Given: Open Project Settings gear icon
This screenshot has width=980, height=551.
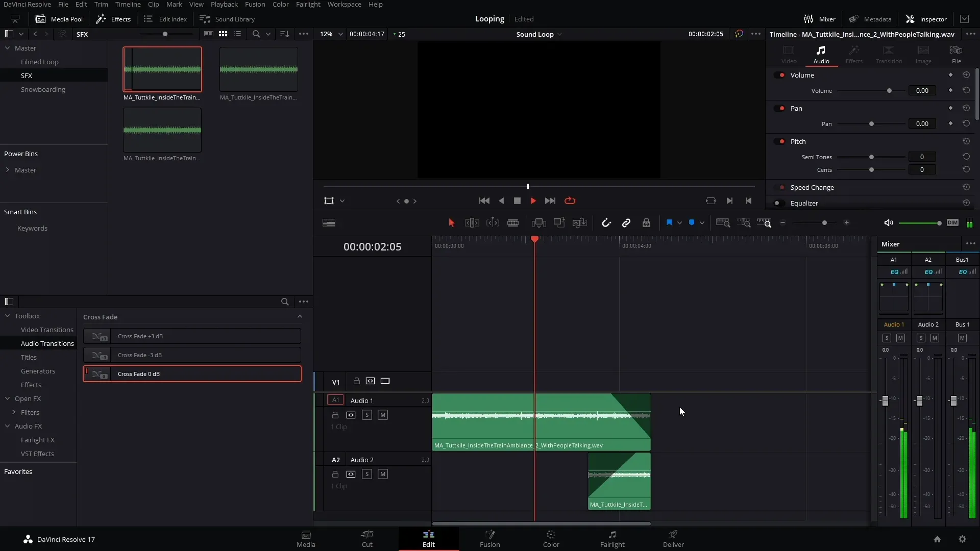Looking at the screenshot, I should click(x=962, y=539).
